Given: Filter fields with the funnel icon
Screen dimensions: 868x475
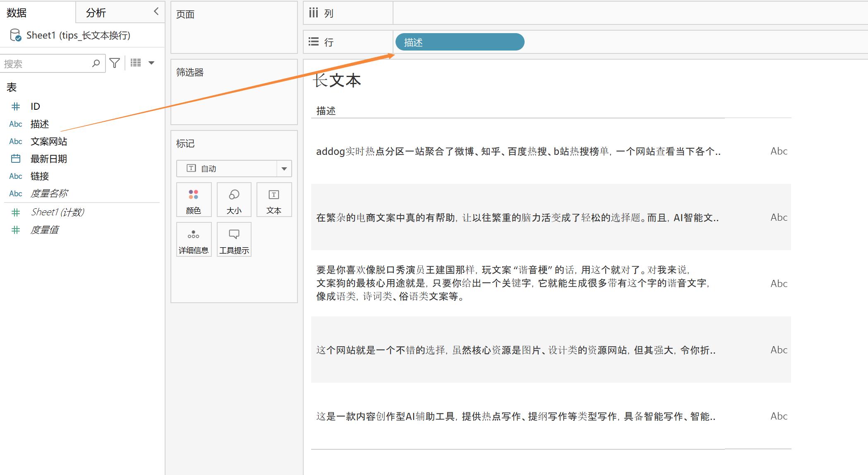Looking at the screenshot, I should 115,63.
